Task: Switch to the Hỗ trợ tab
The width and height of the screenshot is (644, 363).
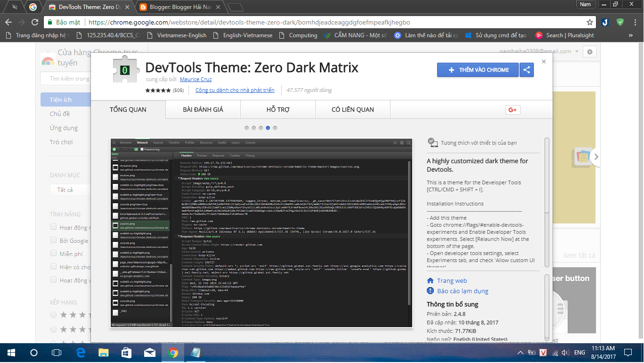Action: point(278,109)
